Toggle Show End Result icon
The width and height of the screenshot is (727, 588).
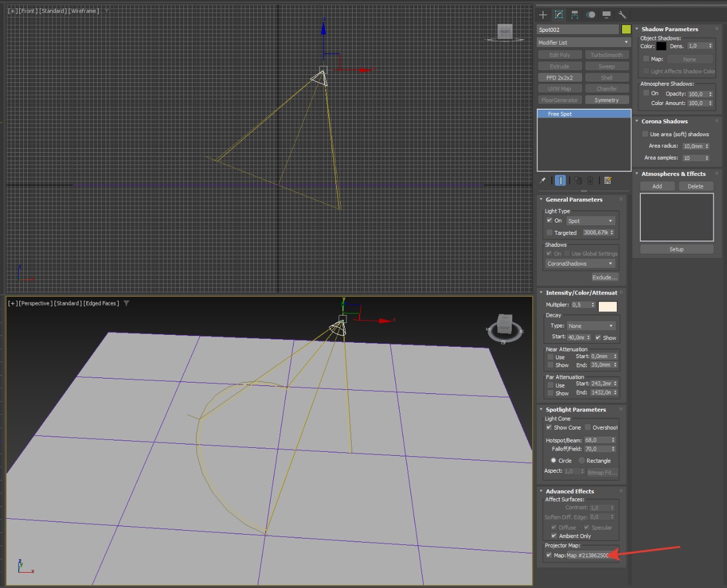(561, 180)
